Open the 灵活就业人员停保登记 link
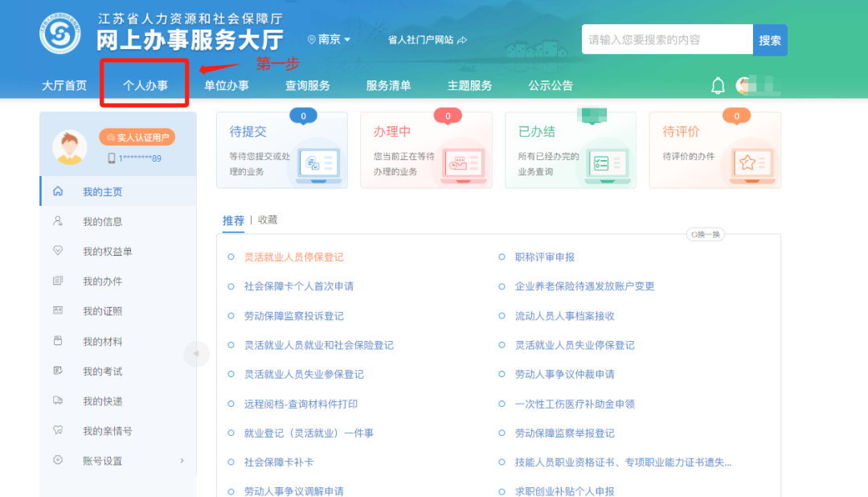 [x=293, y=257]
